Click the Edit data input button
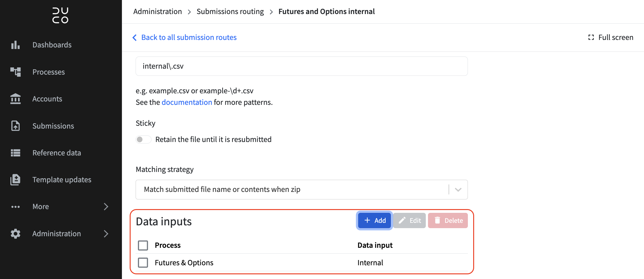Image resolution: width=644 pixels, height=279 pixels. tap(409, 221)
